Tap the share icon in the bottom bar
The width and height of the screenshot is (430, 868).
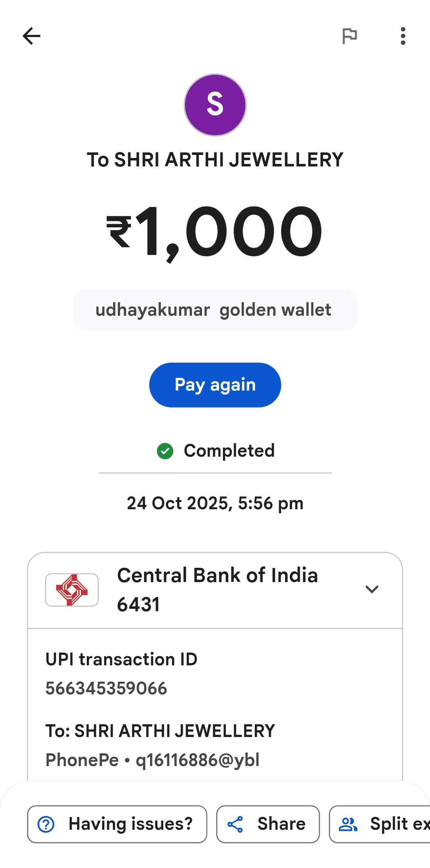(x=235, y=824)
